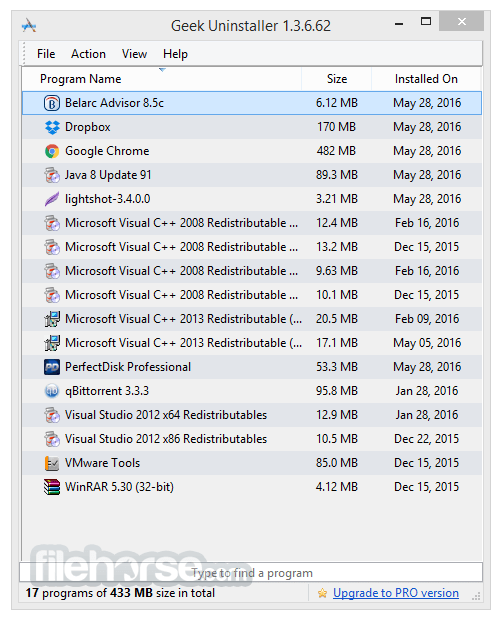Open the View menu
This screenshot has height=617, width=499.
(134, 54)
